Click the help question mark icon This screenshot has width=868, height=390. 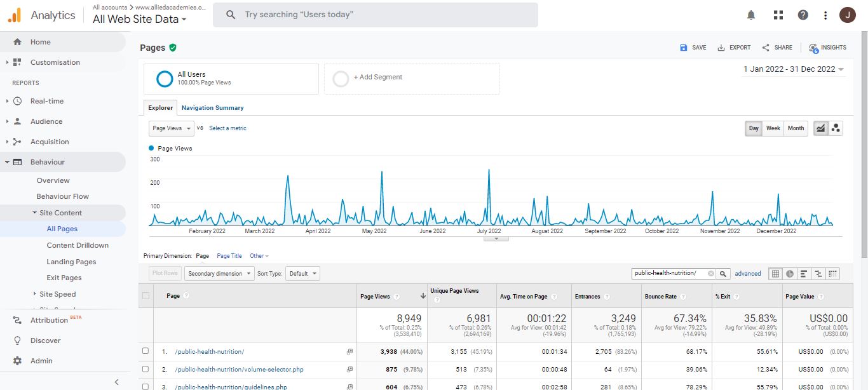[x=803, y=15]
